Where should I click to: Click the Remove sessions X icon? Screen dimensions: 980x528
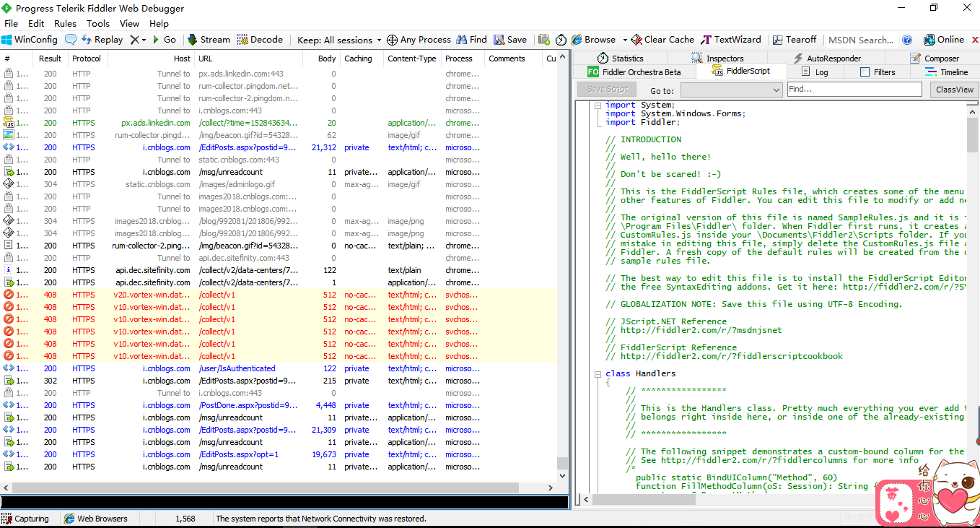pyautogui.click(x=134, y=40)
